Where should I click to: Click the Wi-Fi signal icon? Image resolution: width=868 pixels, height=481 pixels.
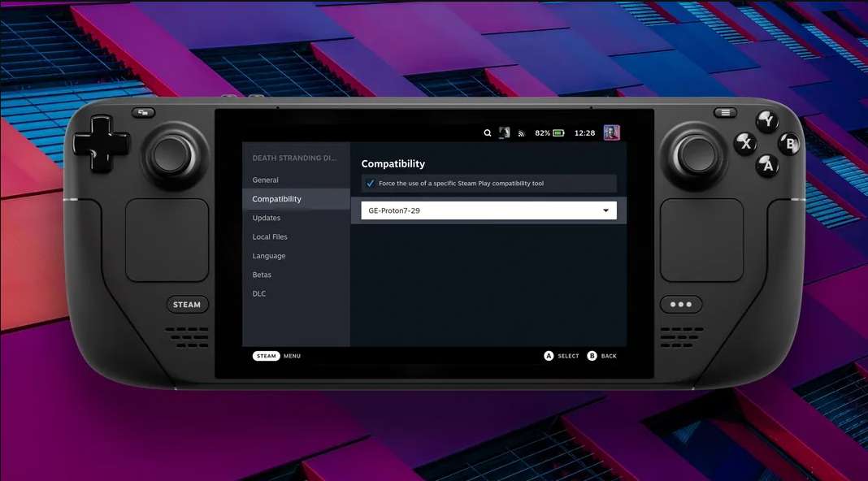click(521, 133)
